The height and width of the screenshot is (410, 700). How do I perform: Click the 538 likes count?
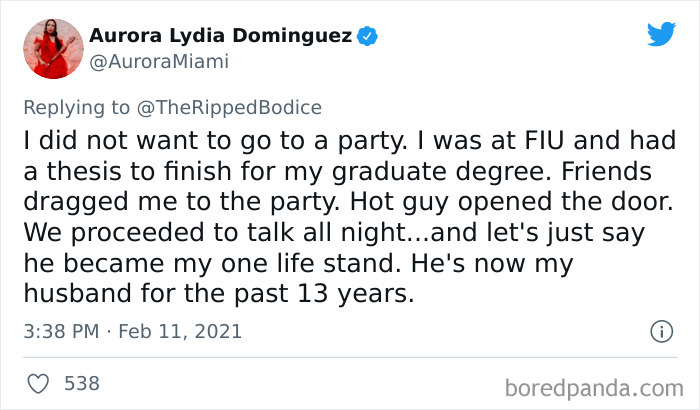(81, 383)
